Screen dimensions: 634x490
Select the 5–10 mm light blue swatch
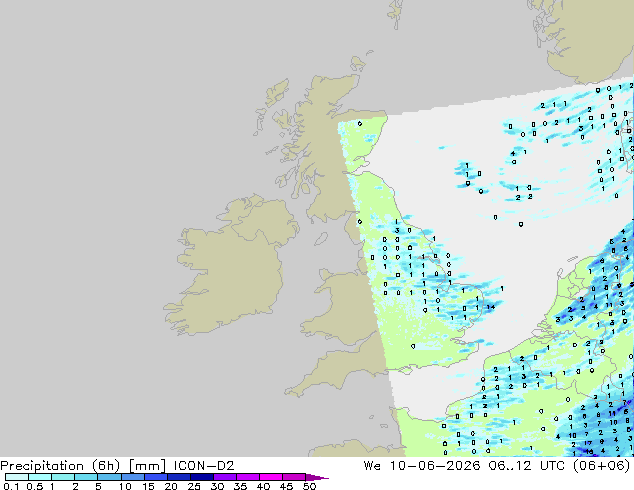(x=109, y=477)
